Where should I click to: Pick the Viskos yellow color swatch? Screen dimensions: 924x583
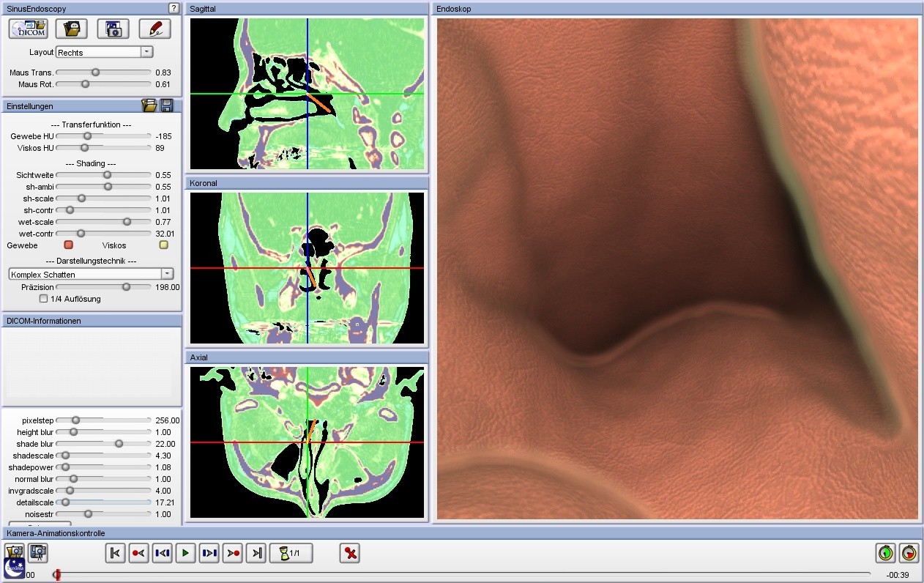pyautogui.click(x=164, y=245)
